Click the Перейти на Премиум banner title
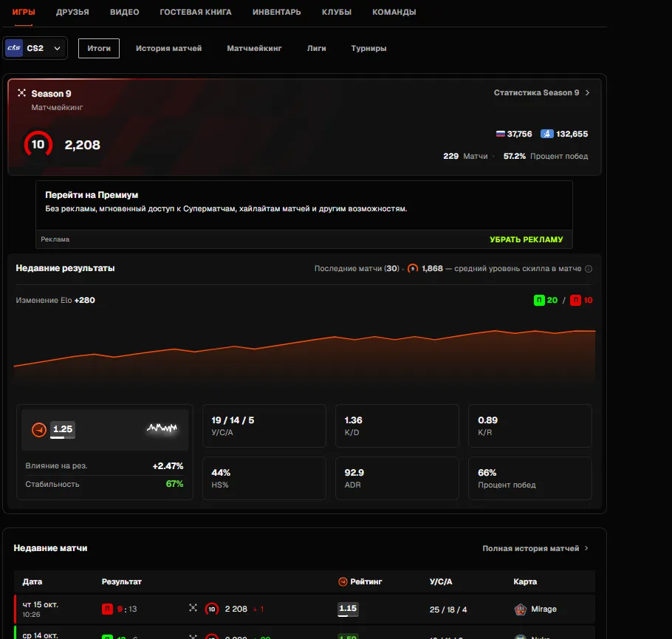 92,195
